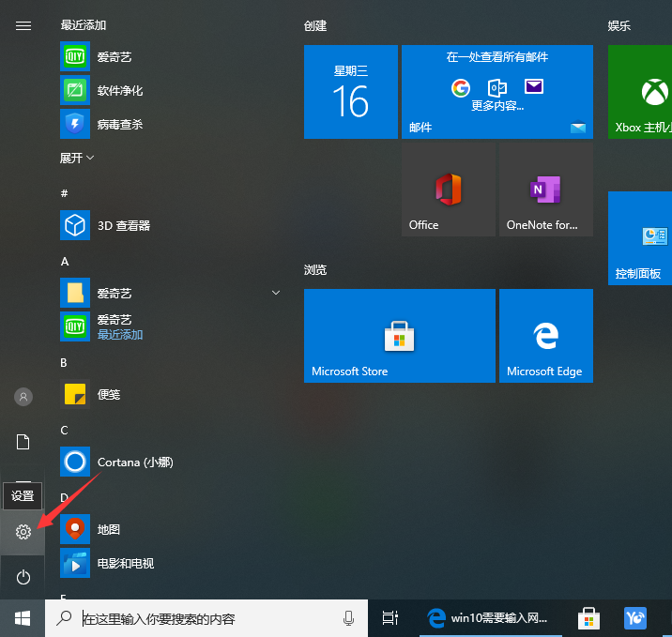Launch 电影和电视 app

coord(125,563)
